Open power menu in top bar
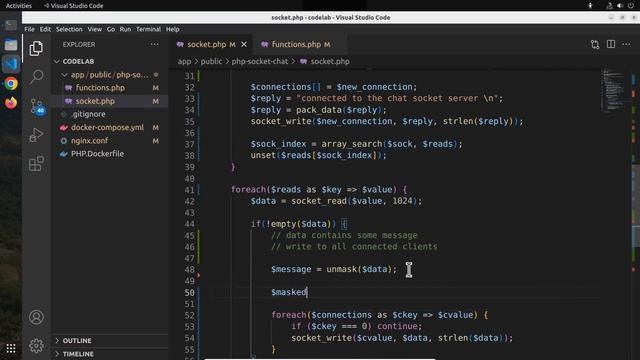This screenshot has height=360, width=640. coord(631,6)
